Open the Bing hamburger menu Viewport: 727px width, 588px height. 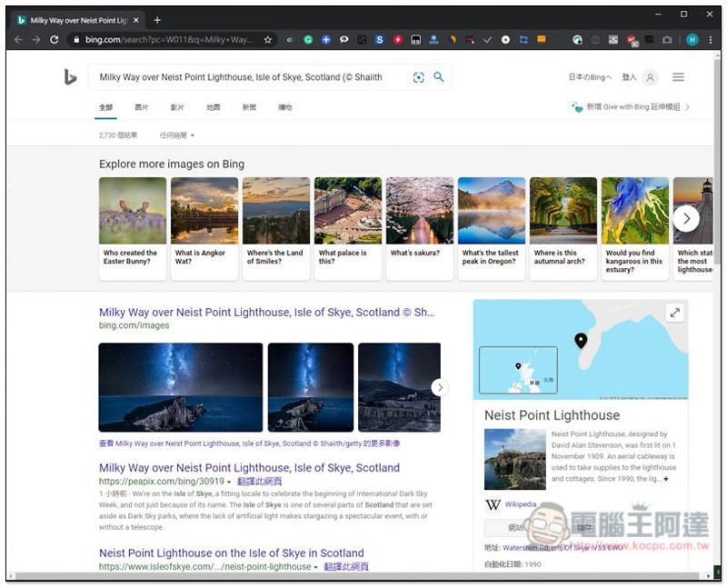tap(678, 78)
